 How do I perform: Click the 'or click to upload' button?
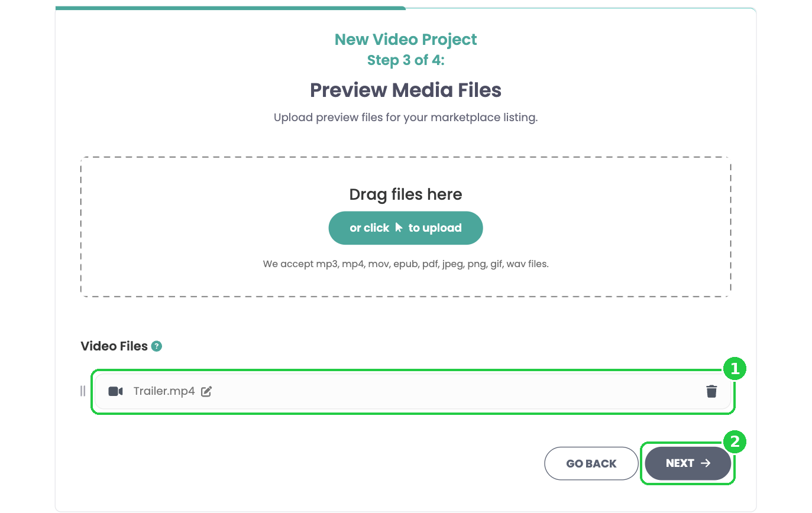406,228
